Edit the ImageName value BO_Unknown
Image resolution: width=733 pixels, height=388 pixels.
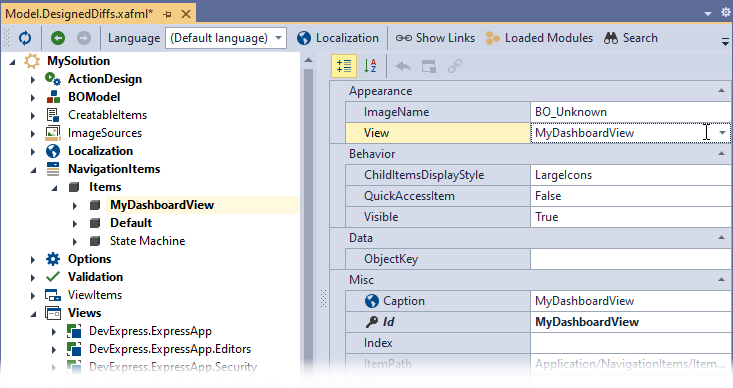pos(630,112)
